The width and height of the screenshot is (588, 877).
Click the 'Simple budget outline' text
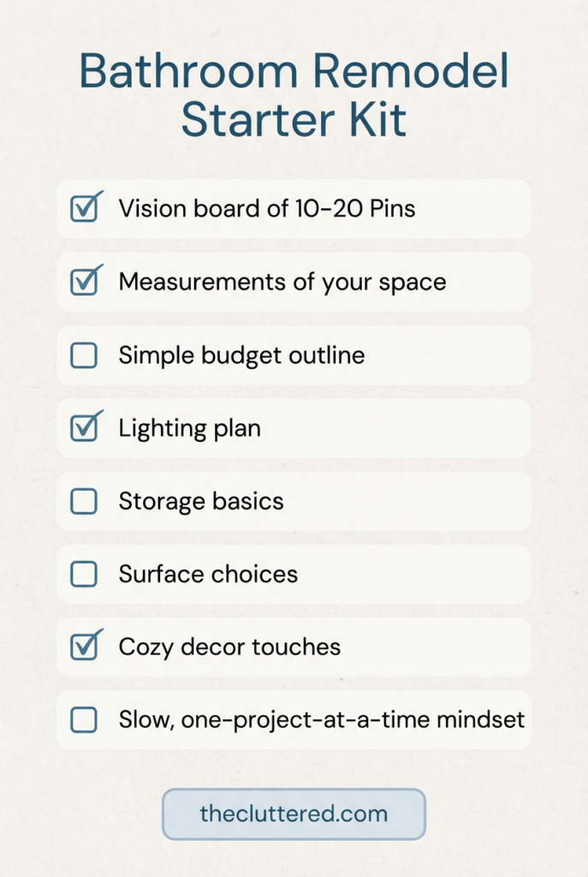point(241,355)
